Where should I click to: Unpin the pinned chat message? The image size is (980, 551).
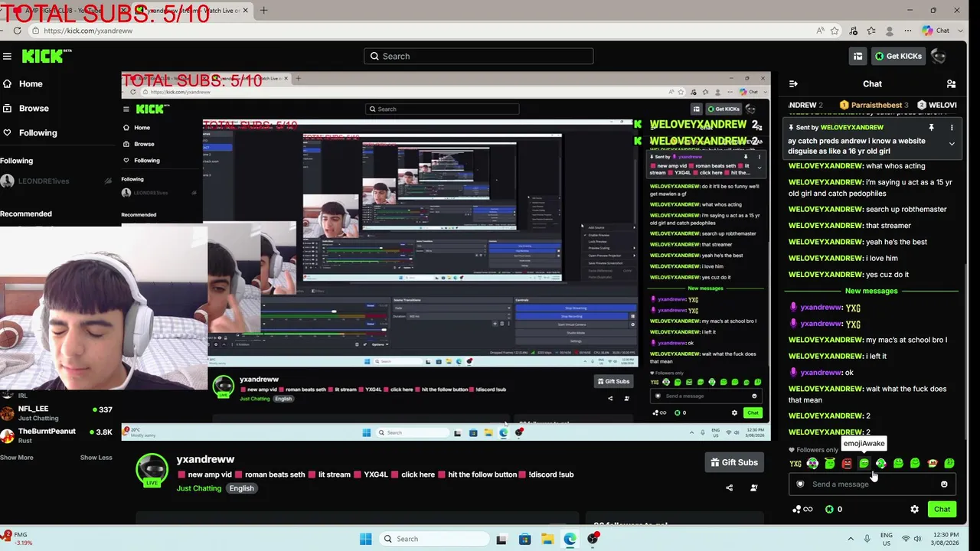(931, 128)
